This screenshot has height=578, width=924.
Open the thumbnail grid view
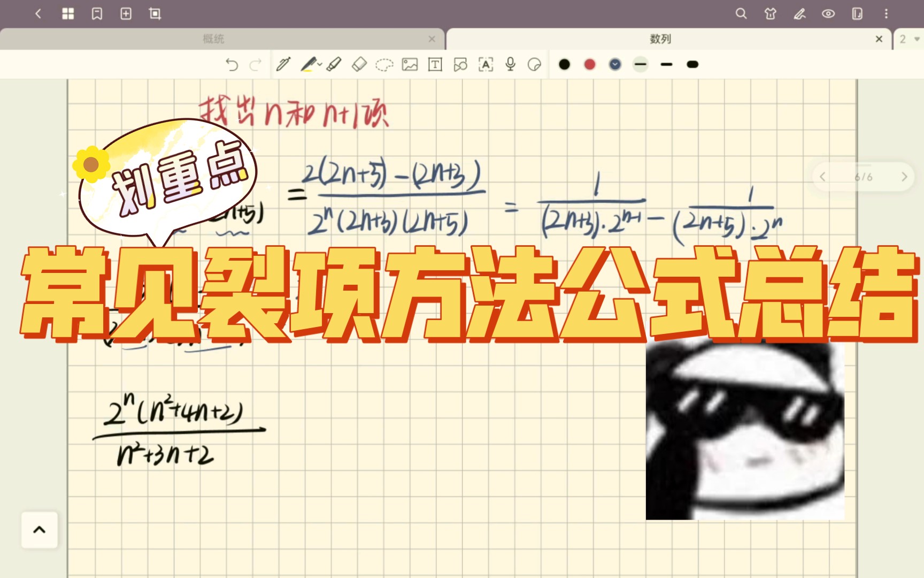click(68, 14)
